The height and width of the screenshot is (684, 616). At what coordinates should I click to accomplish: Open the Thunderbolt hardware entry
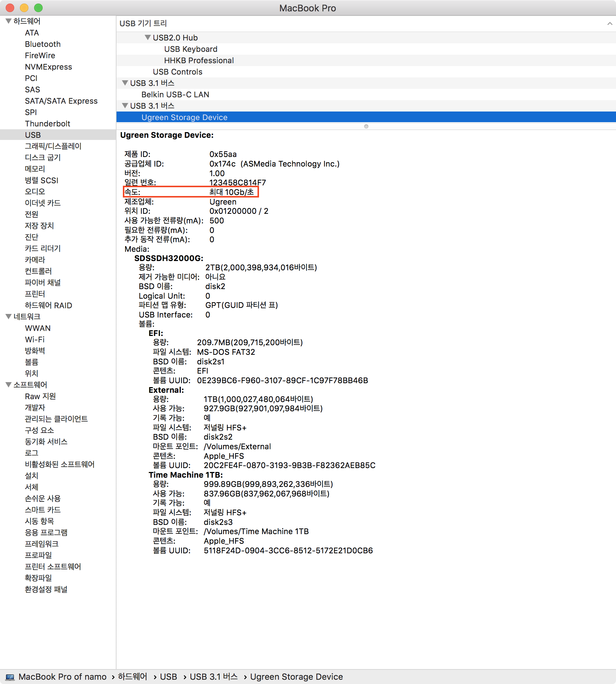point(48,124)
